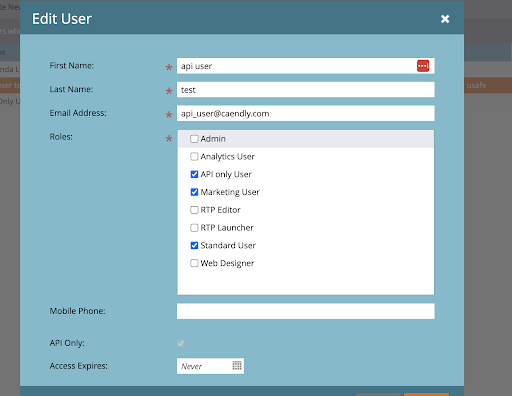Click the 'RTP Launcher' label text
Screen dimensions: 512x396
click(227, 228)
